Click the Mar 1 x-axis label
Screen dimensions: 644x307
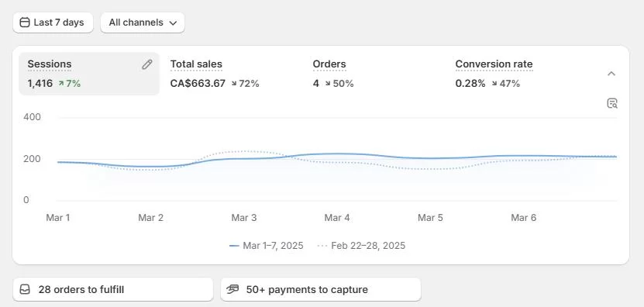tap(58, 218)
